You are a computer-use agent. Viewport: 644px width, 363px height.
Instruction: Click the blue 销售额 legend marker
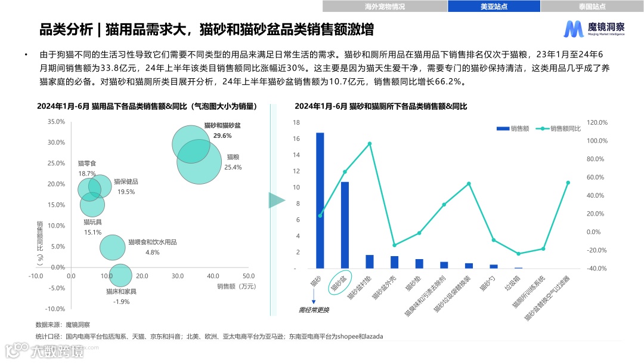tap(503, 129)
